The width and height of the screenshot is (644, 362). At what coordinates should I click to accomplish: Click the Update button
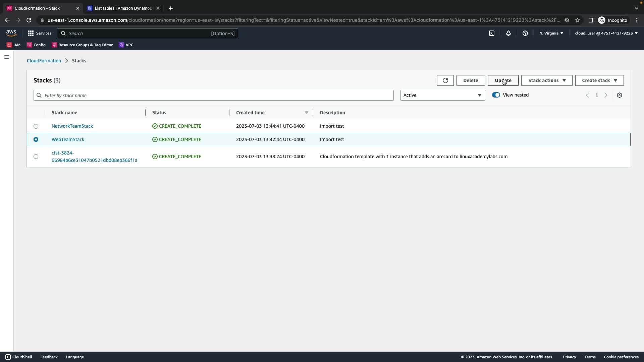(x=503, y=80)
